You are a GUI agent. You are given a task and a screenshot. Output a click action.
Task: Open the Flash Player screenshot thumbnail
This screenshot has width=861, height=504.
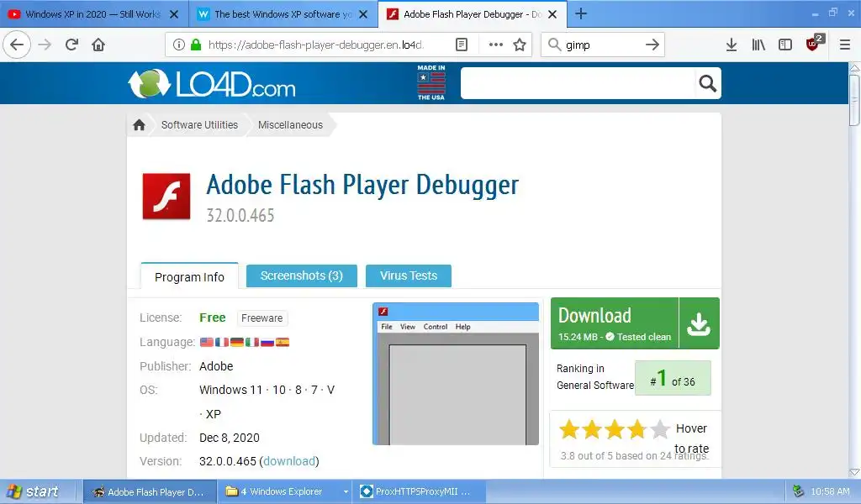coord(455,374)
